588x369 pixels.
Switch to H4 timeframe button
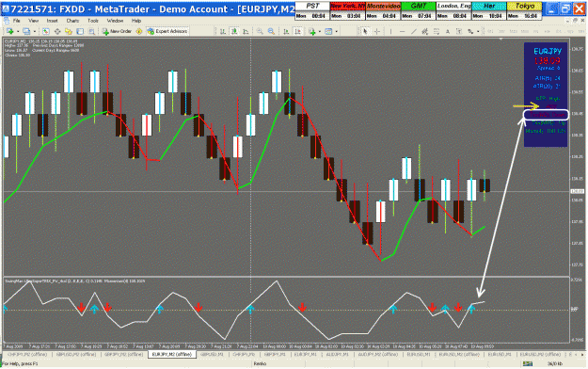548,31
